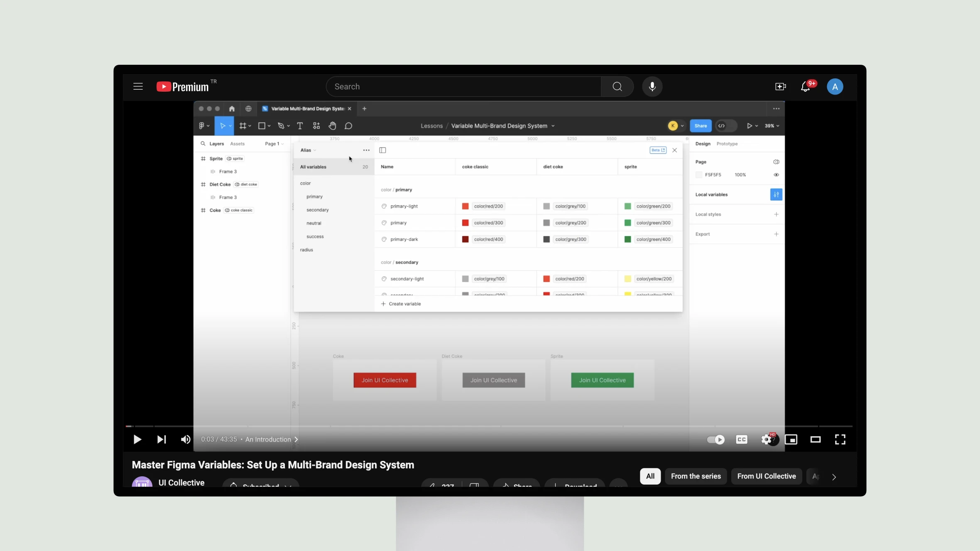Select the From the series chip
980x551 pixels.
click(x=696, y=476)
